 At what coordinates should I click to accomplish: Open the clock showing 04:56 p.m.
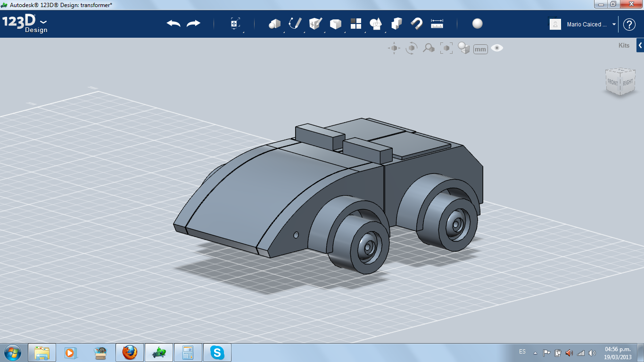pos(618,353)
